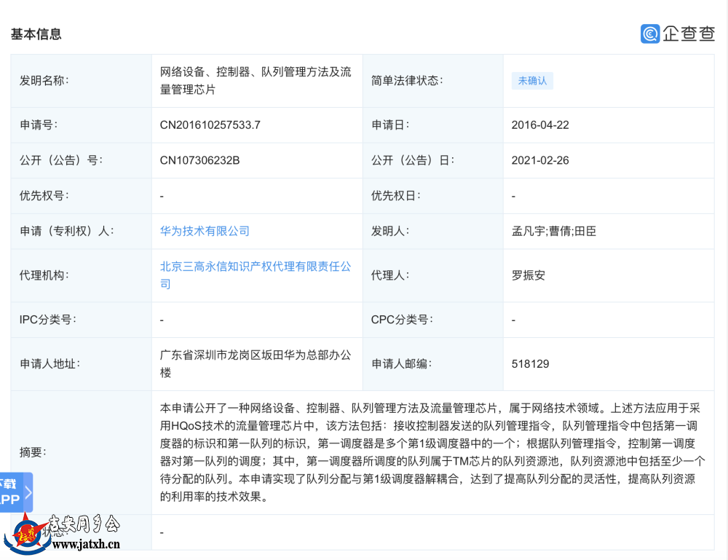Expand the download APP side arrow
728x560 pixels.
[x=28, y=492]
